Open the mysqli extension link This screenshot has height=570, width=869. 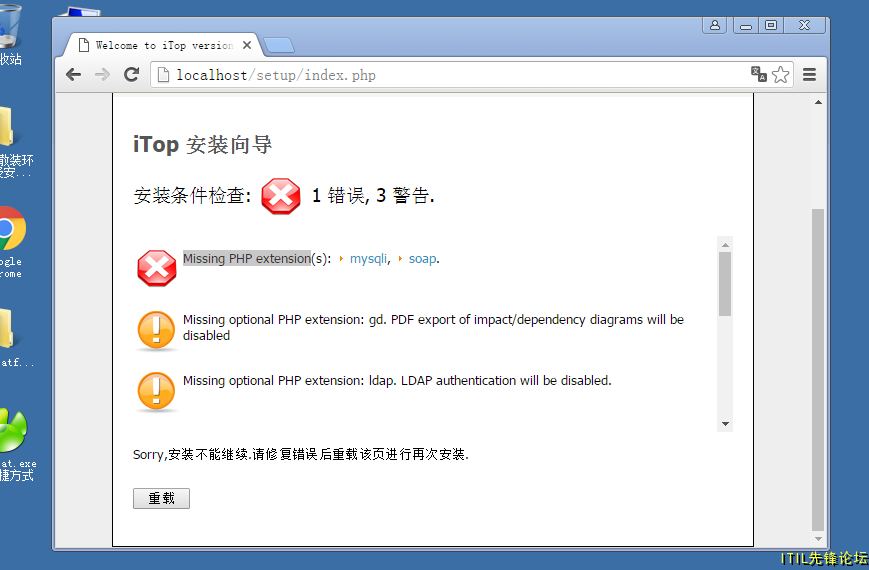368,259
